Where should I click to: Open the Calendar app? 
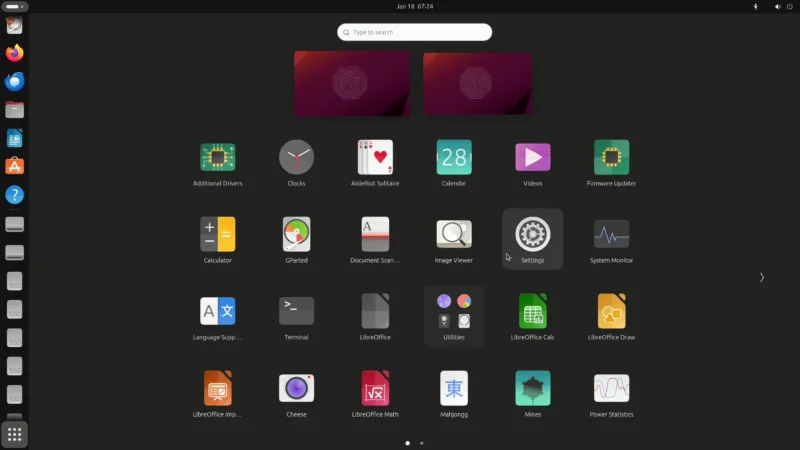click(454, 158)
